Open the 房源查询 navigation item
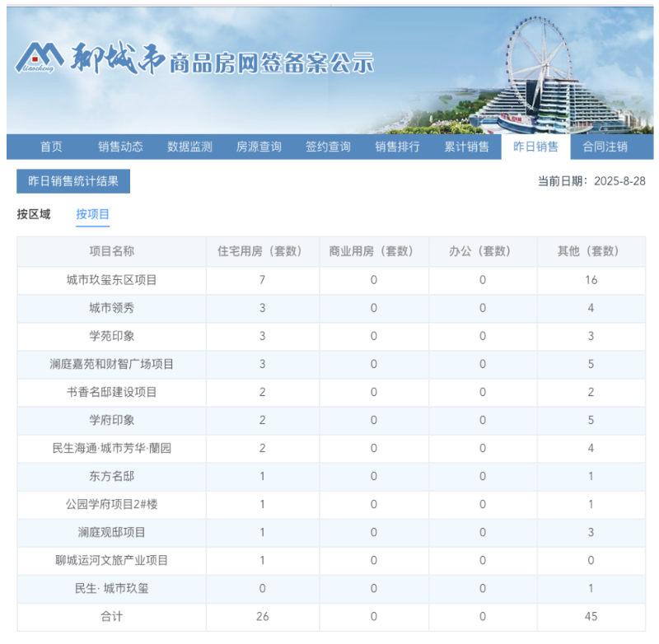 (x=261, y=147)
